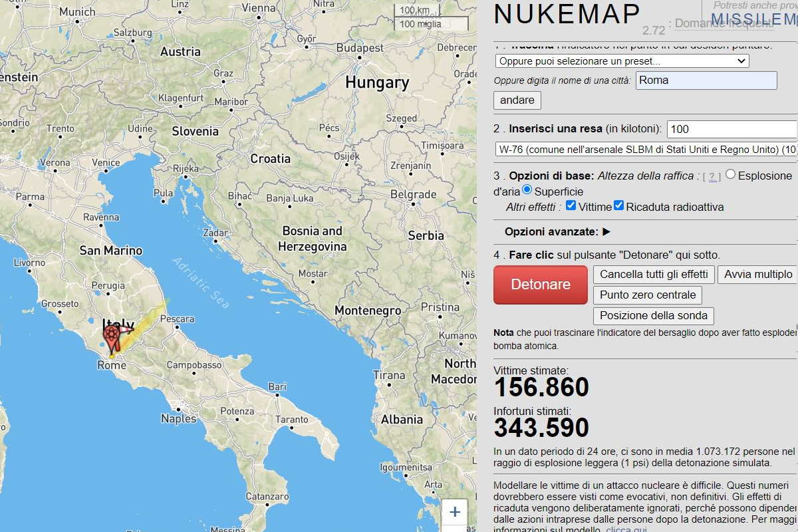The image size is (798, 532).
Task: Click the Avvia multiplo button
Action: coord(758,275)
